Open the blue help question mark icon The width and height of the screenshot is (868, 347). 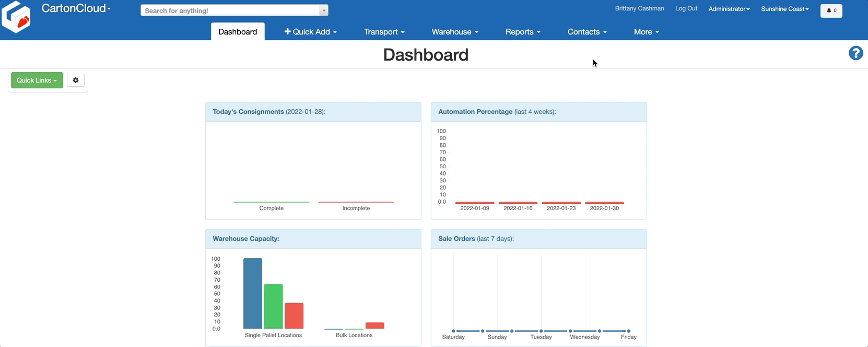855,53
